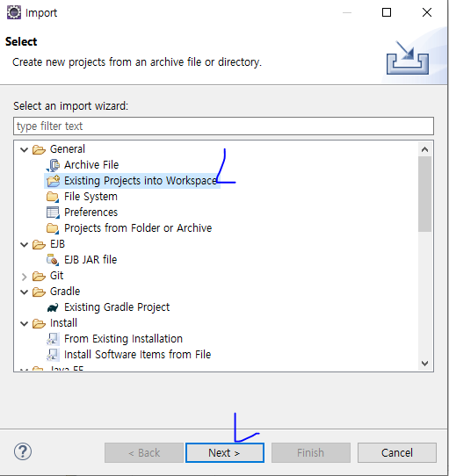Viewport: 449px width, 476px height.
Task: Click the Back button
Action: point(144,453)
